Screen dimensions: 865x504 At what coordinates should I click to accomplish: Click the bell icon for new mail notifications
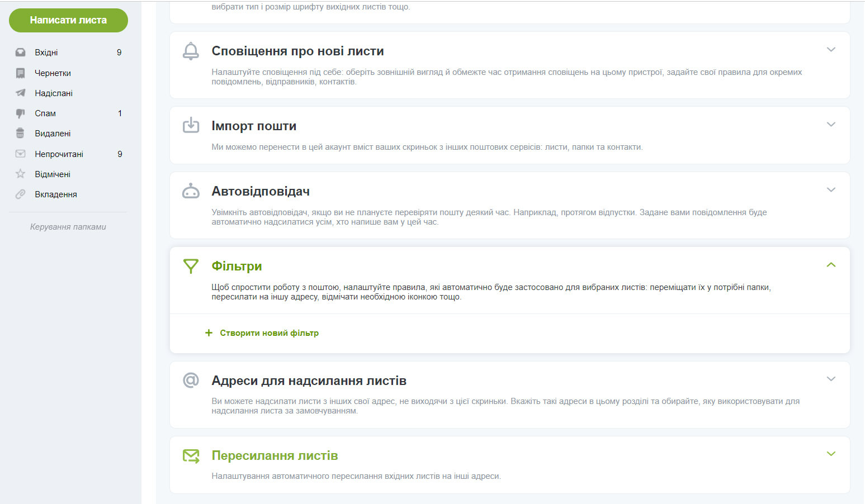(x=191, y=51)
